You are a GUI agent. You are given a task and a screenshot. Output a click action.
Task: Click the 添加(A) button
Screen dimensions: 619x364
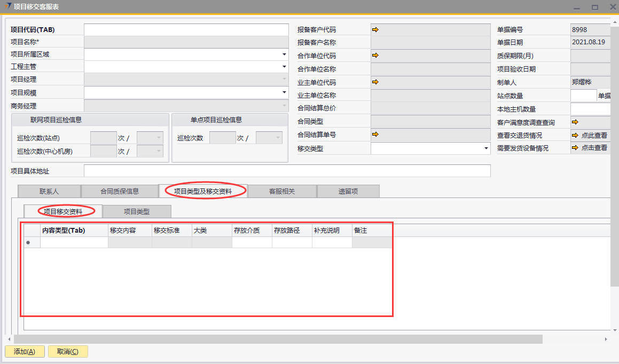pos(25,352)
